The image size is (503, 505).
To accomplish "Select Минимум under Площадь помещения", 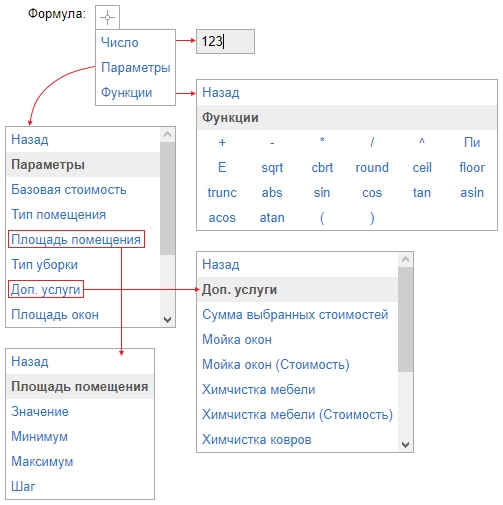I will pos(40,437).
